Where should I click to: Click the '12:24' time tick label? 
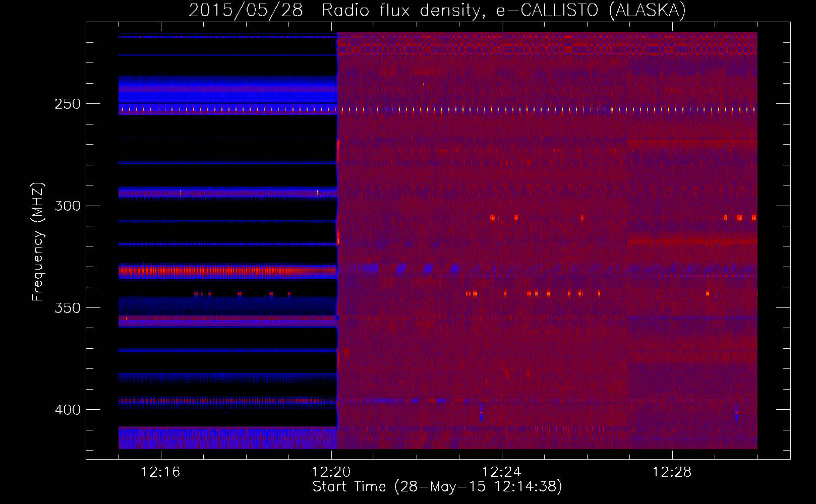coord(501,472)
